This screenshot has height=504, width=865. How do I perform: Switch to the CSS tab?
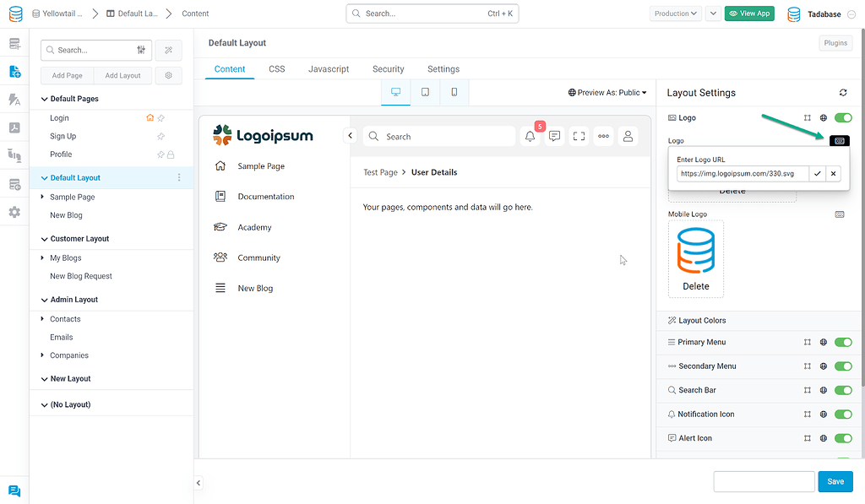277,69
